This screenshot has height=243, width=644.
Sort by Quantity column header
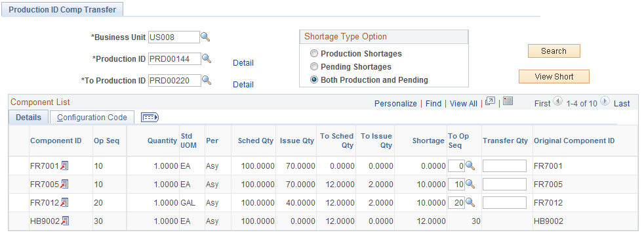[x=162, y=141]
